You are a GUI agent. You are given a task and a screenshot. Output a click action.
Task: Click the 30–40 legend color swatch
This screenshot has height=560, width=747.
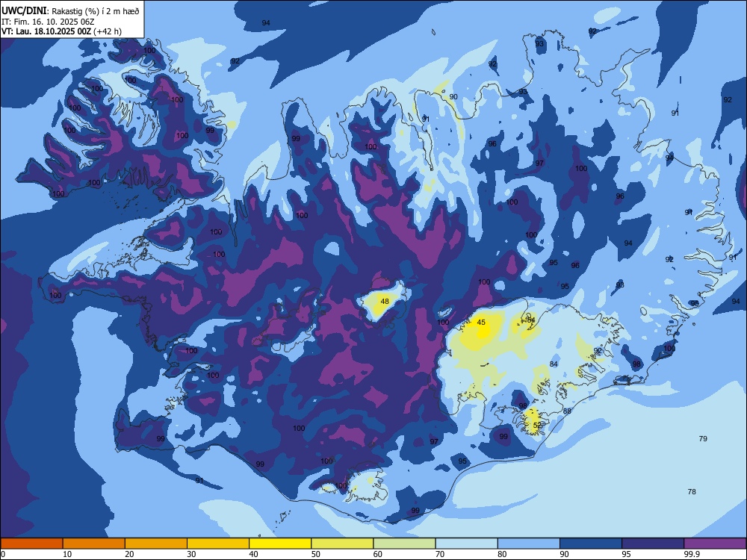coord(218,544)
